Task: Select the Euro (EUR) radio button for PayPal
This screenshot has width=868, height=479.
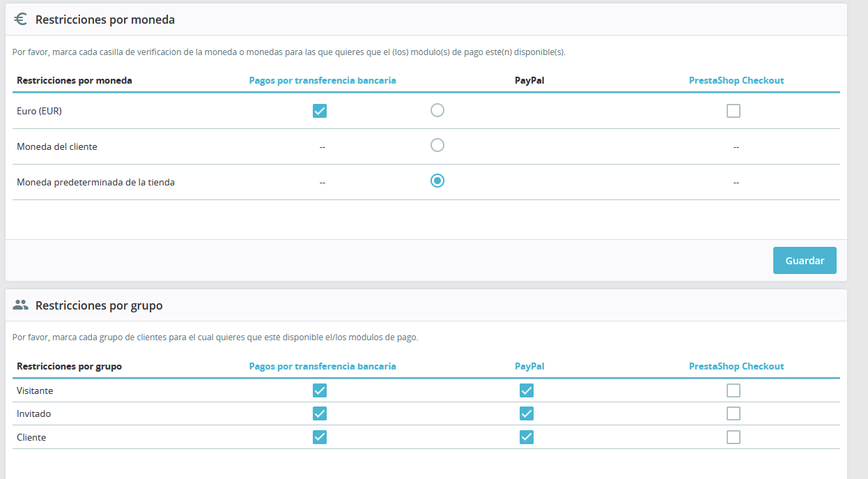Action: (437, 110)
